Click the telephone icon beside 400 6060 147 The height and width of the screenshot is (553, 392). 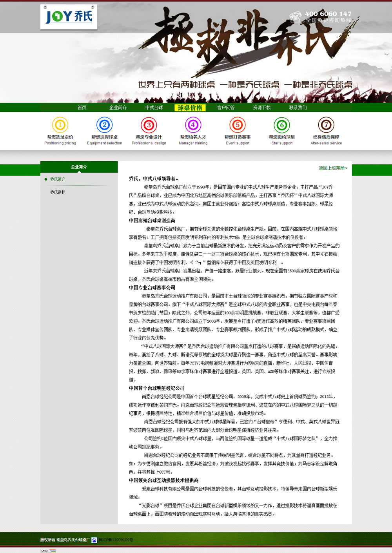[x=295, y=17]
